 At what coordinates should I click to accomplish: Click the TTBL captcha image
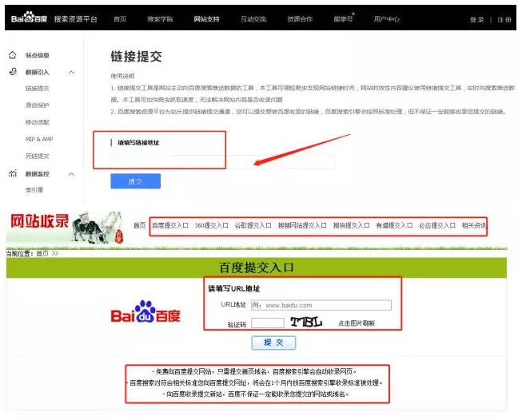[306, 322]
